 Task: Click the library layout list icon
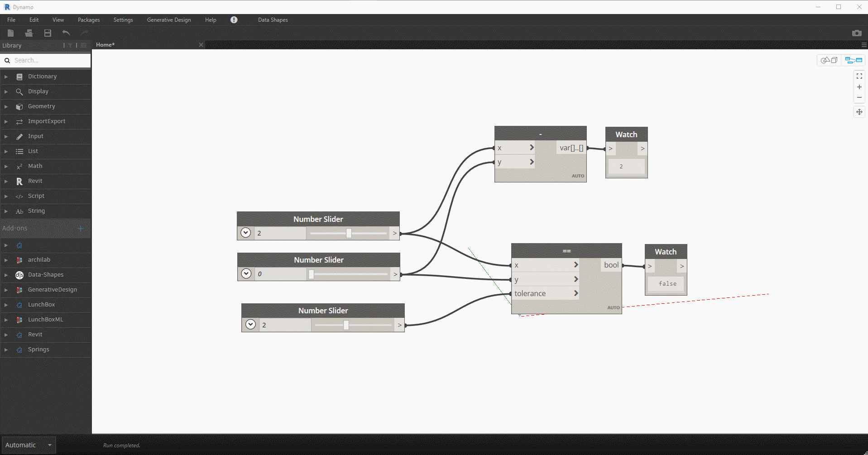[83, 45]
